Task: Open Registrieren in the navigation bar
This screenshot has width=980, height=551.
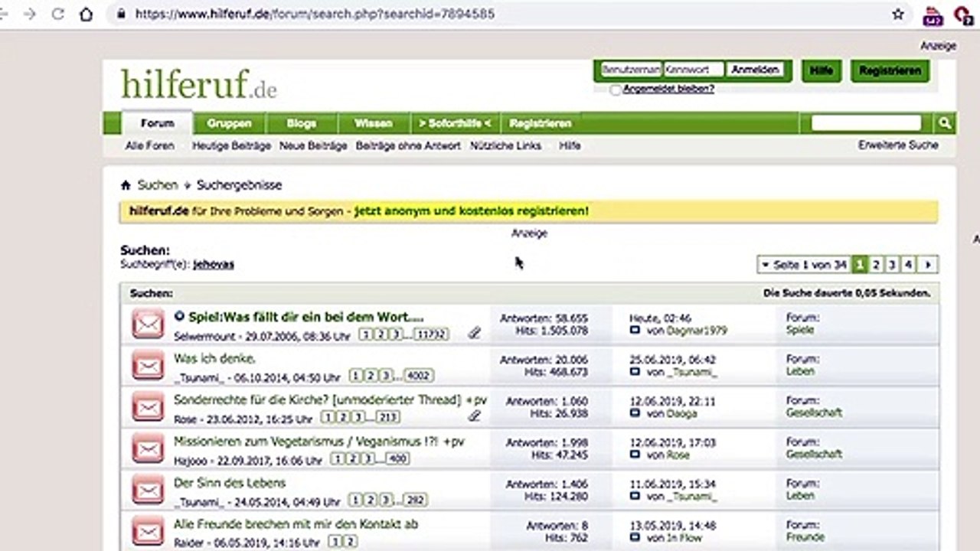Action: 541,123
